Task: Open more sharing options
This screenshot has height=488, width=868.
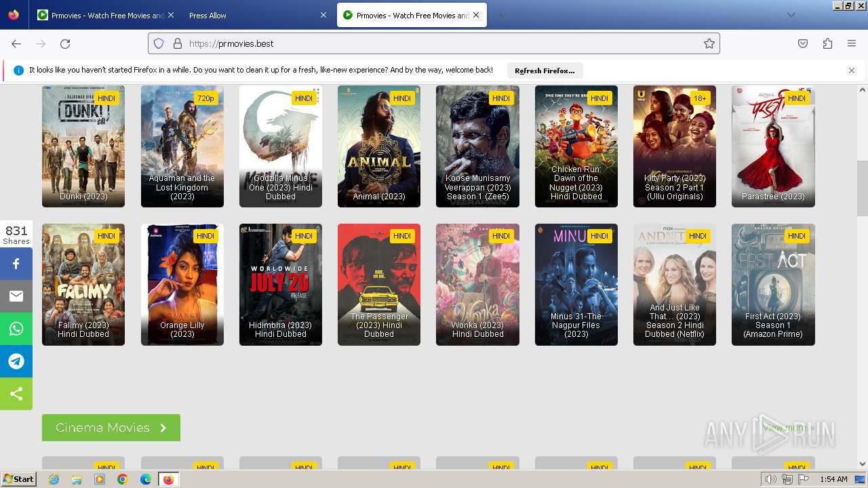Action: (16, 394)
